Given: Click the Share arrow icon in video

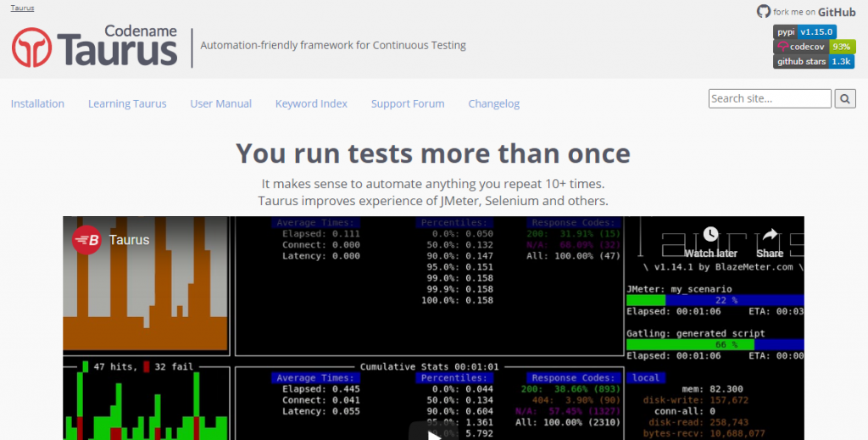Looking at the screenshot, I should coord(770,235).
